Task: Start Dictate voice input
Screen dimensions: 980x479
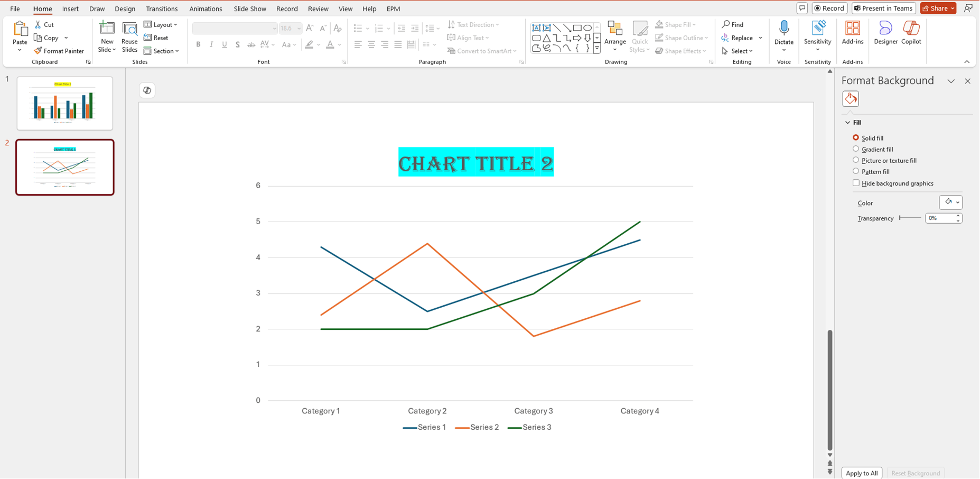Action: click(784, 36)
